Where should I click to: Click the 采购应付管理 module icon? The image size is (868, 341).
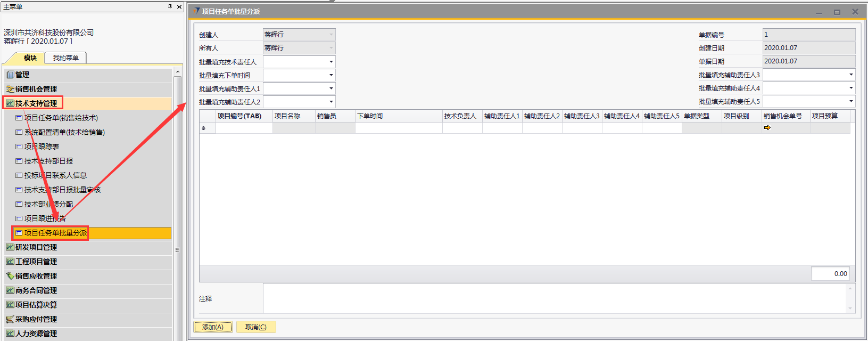click(10, 319)
